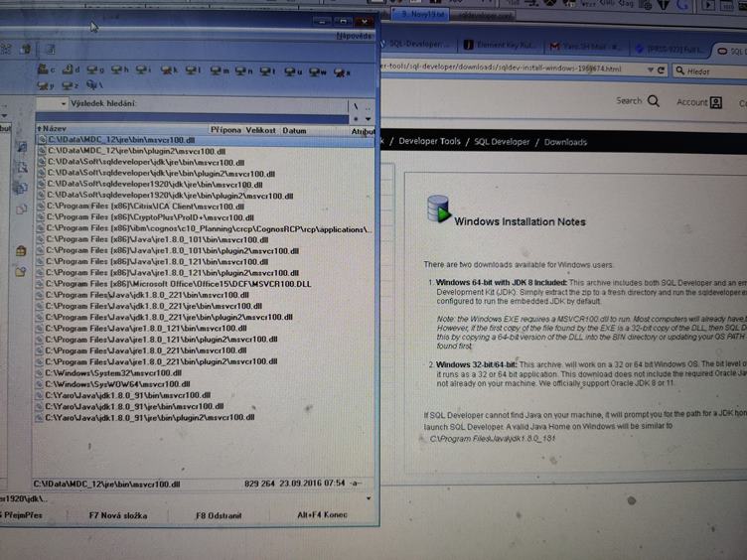Switch to network drive l
Image resolution: width=747 pixels, height=560 pixels.
pos(194,70)
